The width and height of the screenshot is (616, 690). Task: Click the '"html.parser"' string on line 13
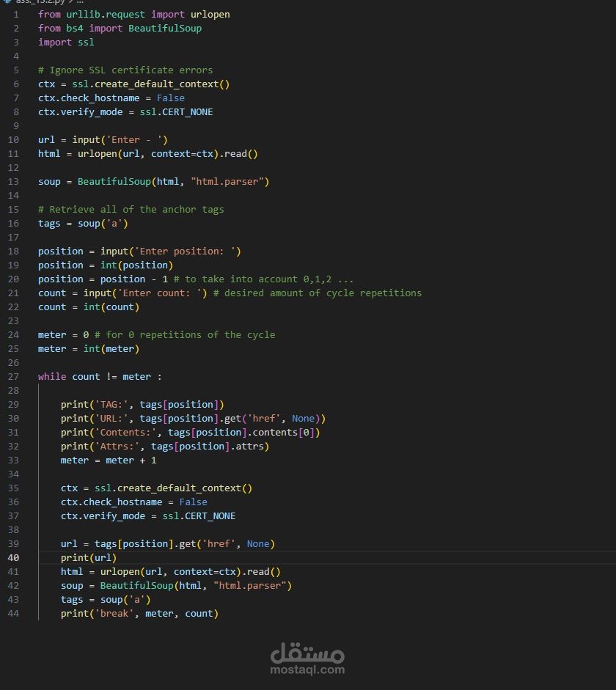(227, 182)
